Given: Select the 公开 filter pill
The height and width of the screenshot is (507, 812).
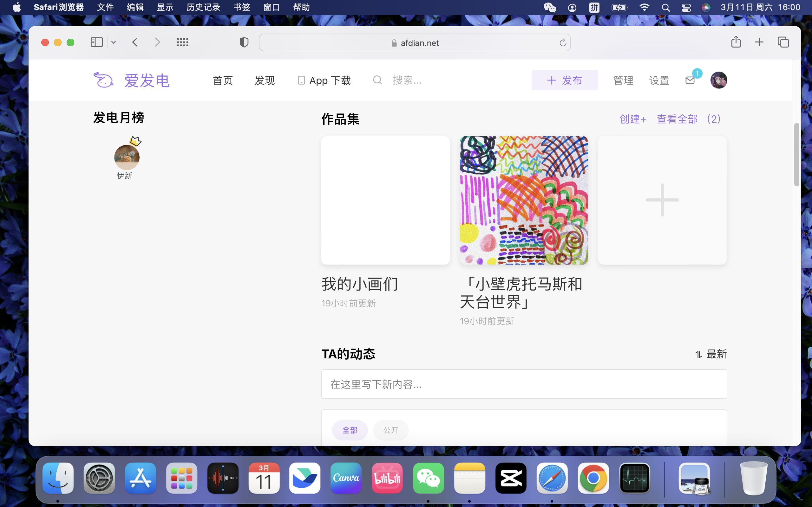Looking at the screenshot, I should pos(390,430).
